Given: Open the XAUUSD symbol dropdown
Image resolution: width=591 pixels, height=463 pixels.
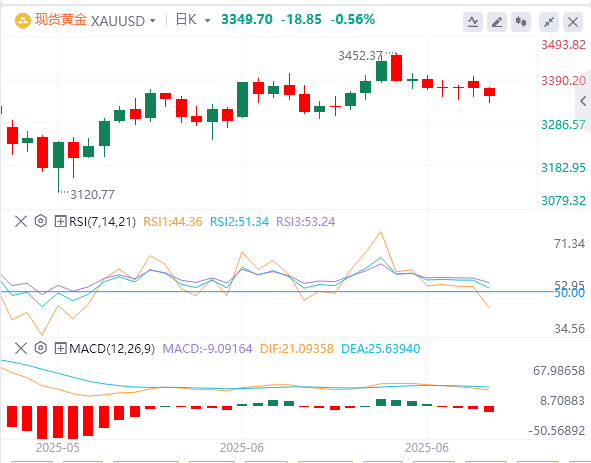Looking at the screenshot, I should pos(153,21).
